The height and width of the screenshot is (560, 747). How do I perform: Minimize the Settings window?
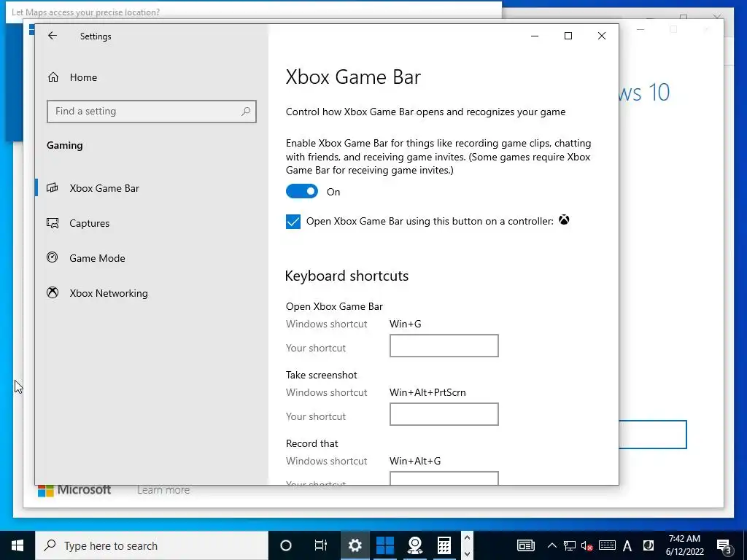[535, 36]
